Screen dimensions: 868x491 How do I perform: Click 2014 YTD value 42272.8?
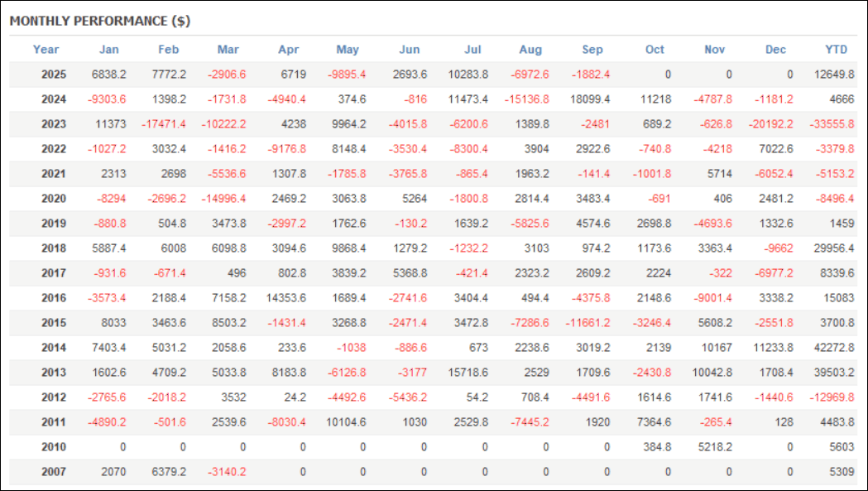coord(833,348)
